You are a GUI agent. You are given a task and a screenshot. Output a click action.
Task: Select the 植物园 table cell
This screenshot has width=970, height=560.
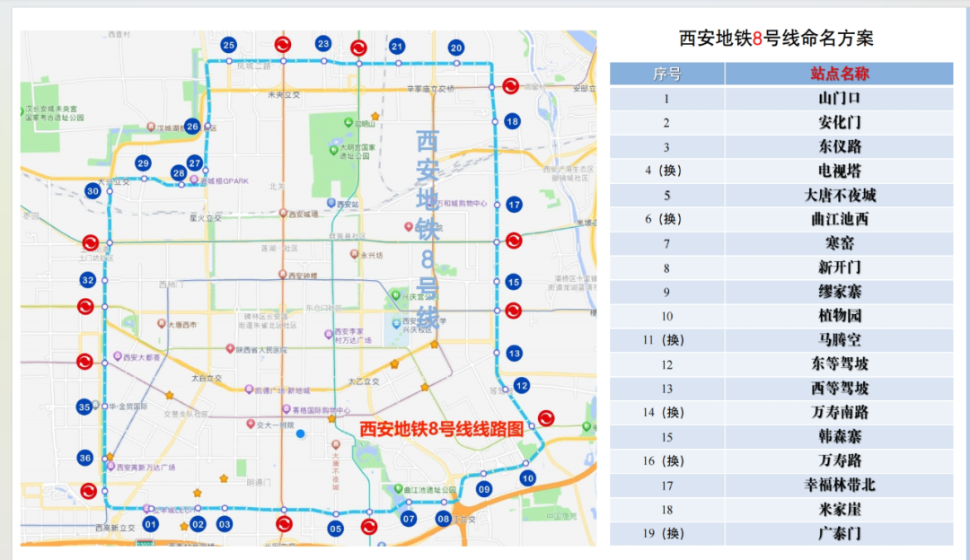click(x=839, y=316)
